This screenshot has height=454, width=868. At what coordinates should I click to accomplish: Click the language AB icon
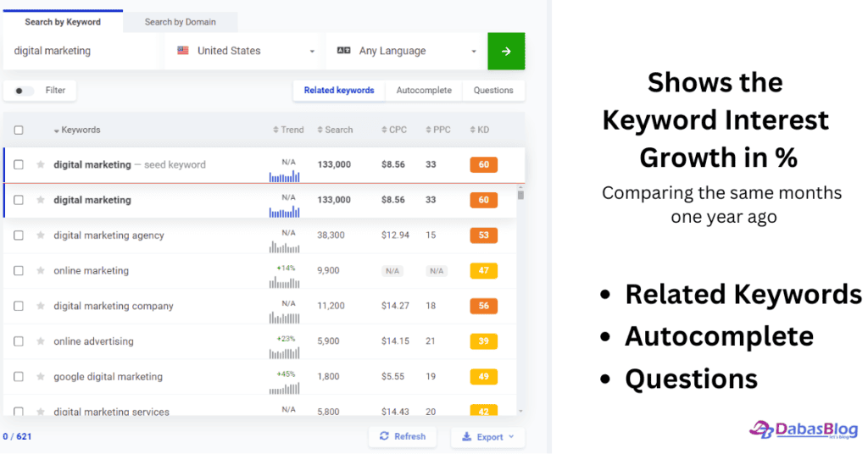(344, 50)
